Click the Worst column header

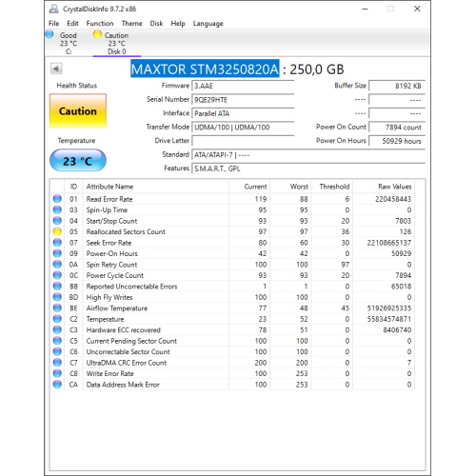pyautogui.click(x=290, y=187)
